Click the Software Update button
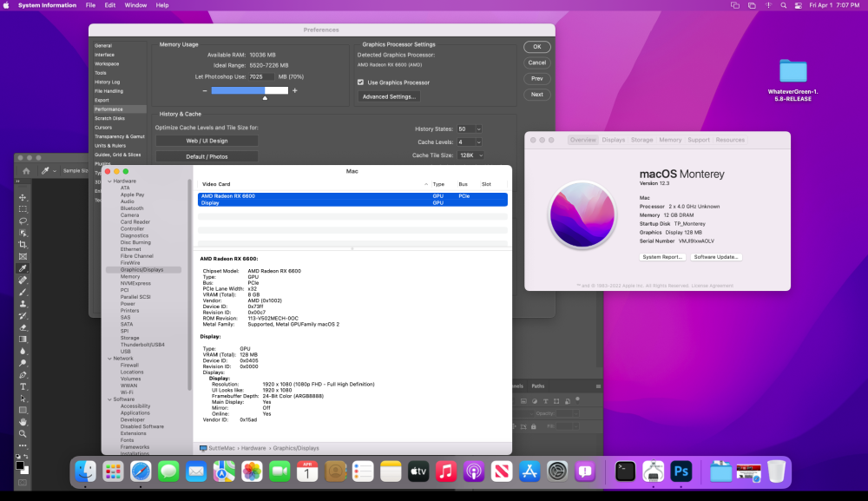868x501 pixels. coord(716,257)
